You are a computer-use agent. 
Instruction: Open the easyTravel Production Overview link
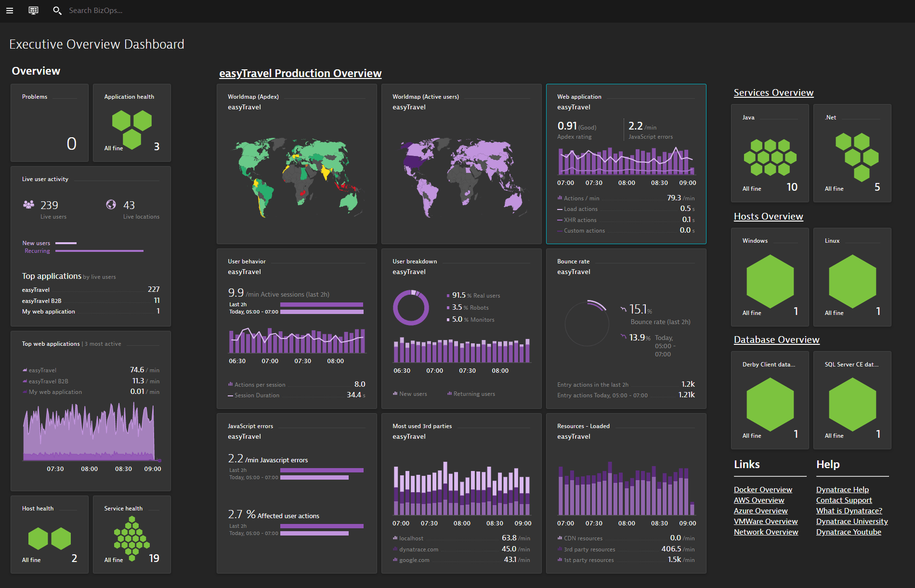[x=300, y=73]
